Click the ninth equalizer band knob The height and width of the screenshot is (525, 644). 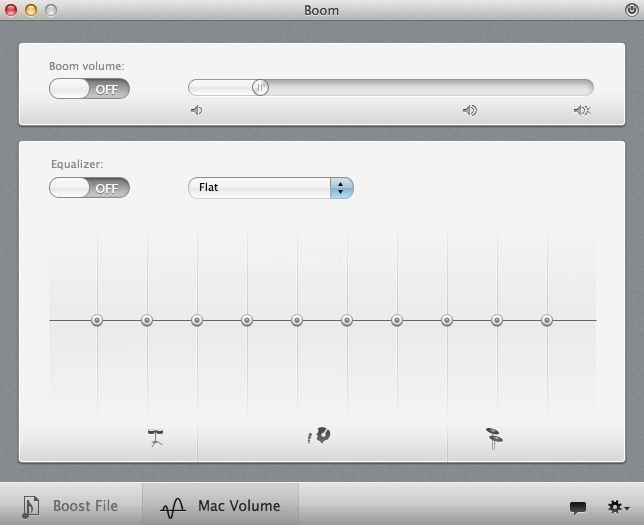point(497,320)
